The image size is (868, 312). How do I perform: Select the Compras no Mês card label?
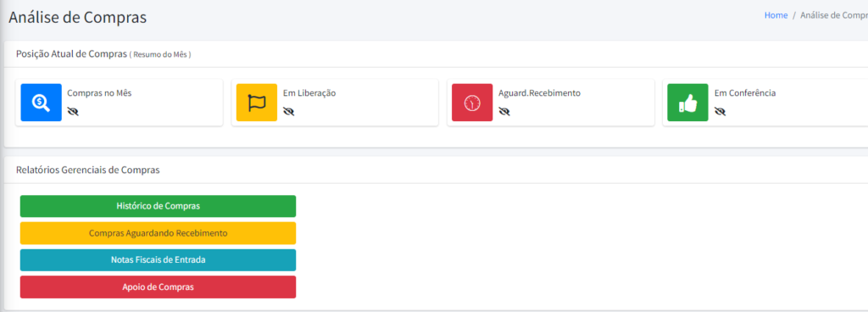[x=100, y=93]
